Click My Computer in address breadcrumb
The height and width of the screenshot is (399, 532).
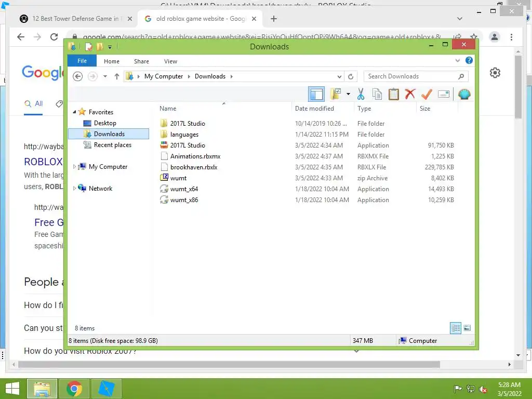[x=164, y=76]
